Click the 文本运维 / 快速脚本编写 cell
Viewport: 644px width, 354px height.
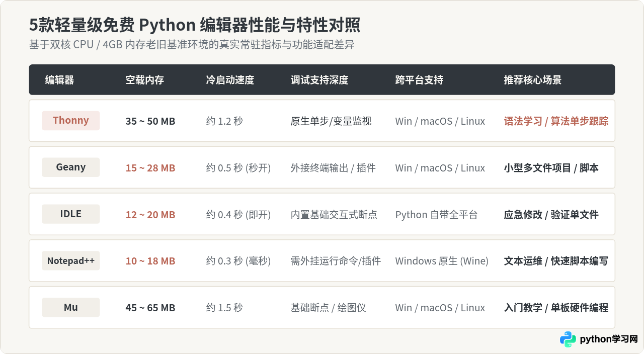click(556, 261)
